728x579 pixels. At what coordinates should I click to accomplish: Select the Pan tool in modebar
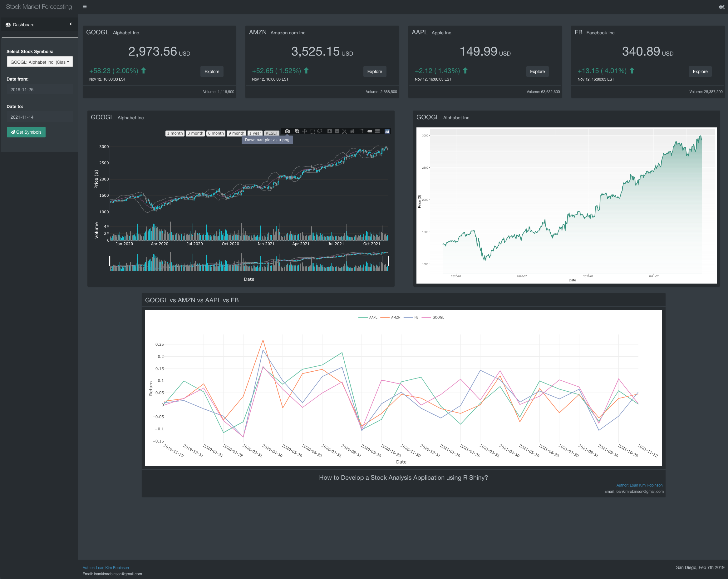305,131
